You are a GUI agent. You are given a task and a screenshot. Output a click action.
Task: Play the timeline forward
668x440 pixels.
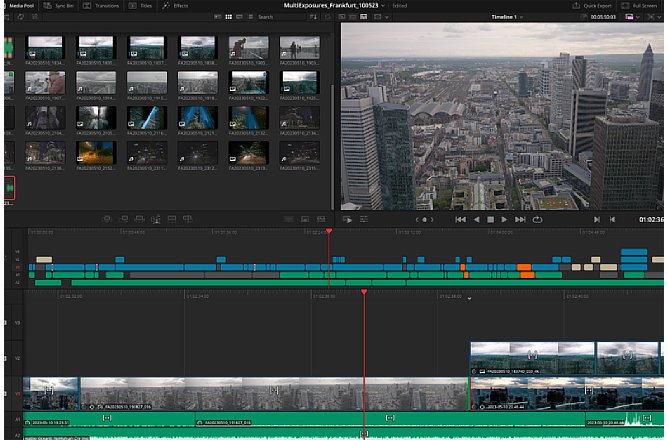[x=504, y=220]
